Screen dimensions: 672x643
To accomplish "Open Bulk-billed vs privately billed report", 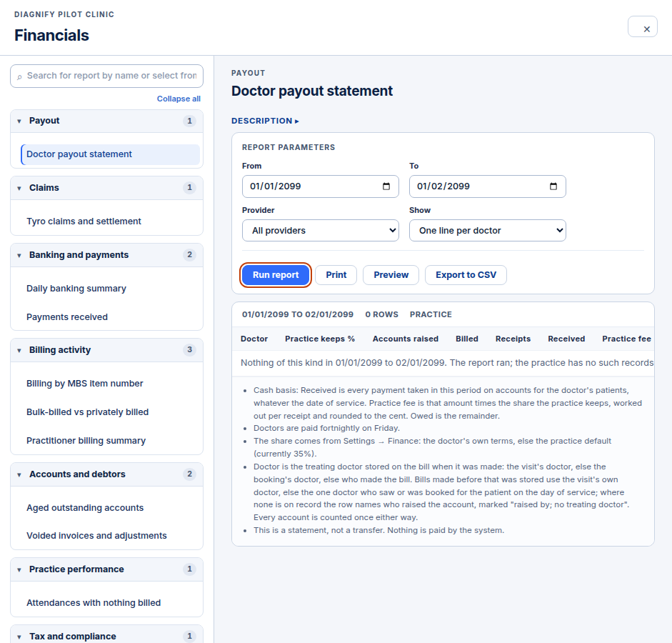I will pyautogui.click(x=110, y=412).
